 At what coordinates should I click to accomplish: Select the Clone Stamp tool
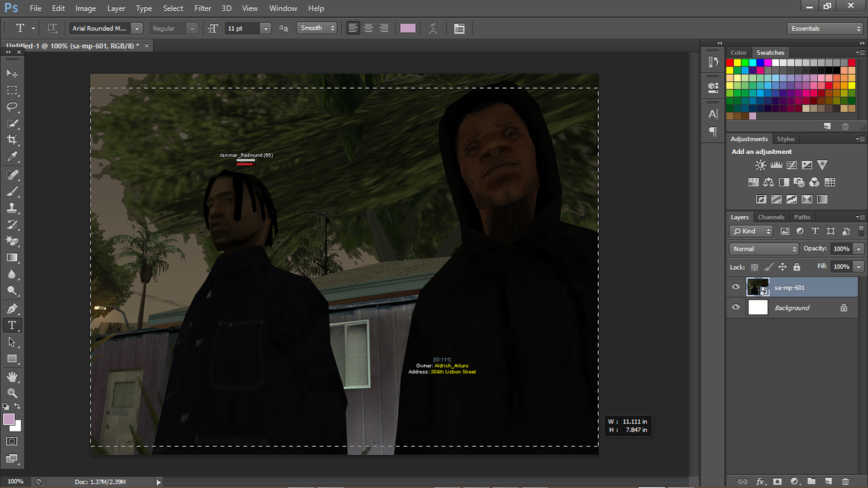tap(12, 208)
